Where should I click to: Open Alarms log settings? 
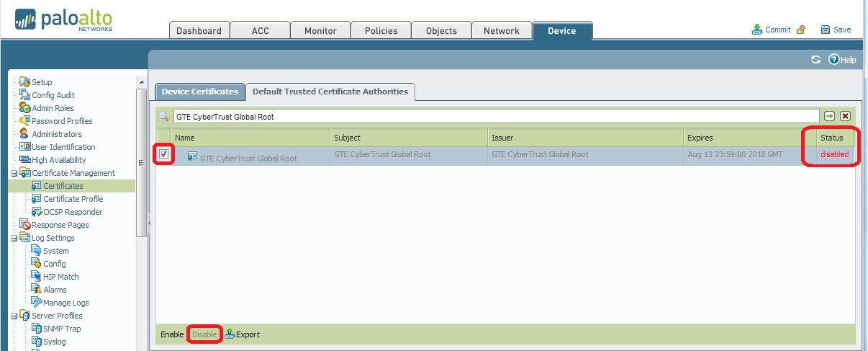pos(55,290)
